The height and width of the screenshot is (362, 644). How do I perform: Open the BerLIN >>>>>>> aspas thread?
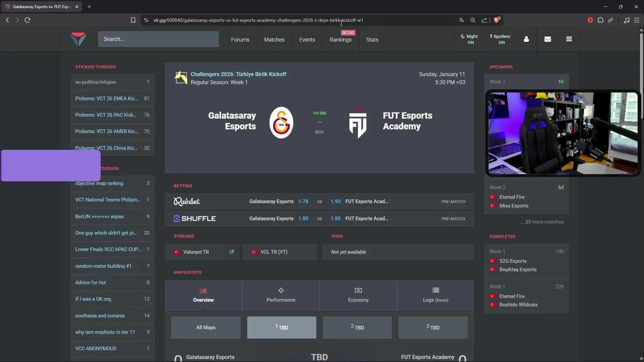tap(112, 216)
